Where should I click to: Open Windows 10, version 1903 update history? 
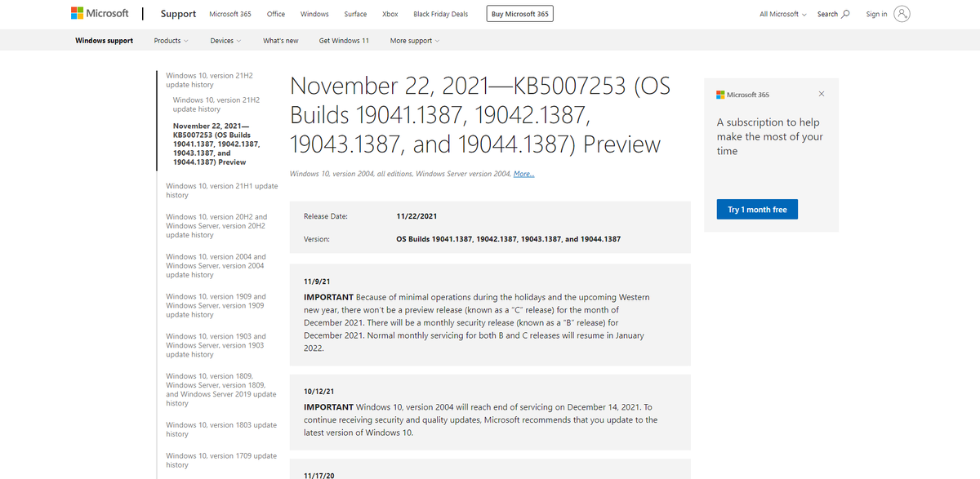pos(216,345)
